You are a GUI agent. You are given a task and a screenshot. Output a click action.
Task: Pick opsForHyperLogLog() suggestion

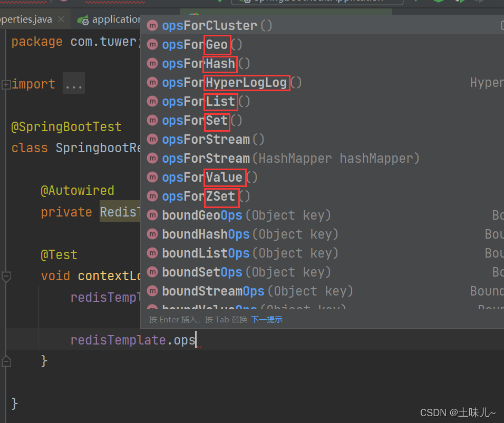point(323,82)
